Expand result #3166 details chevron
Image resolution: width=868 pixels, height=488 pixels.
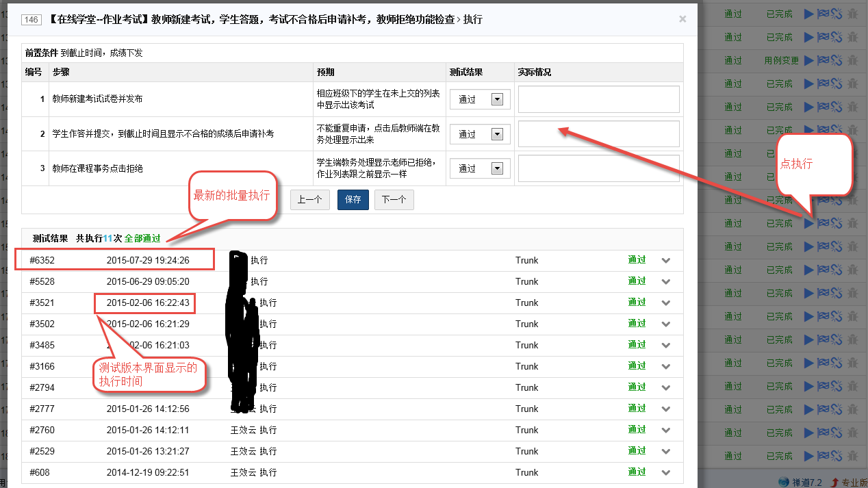(666, 366)
